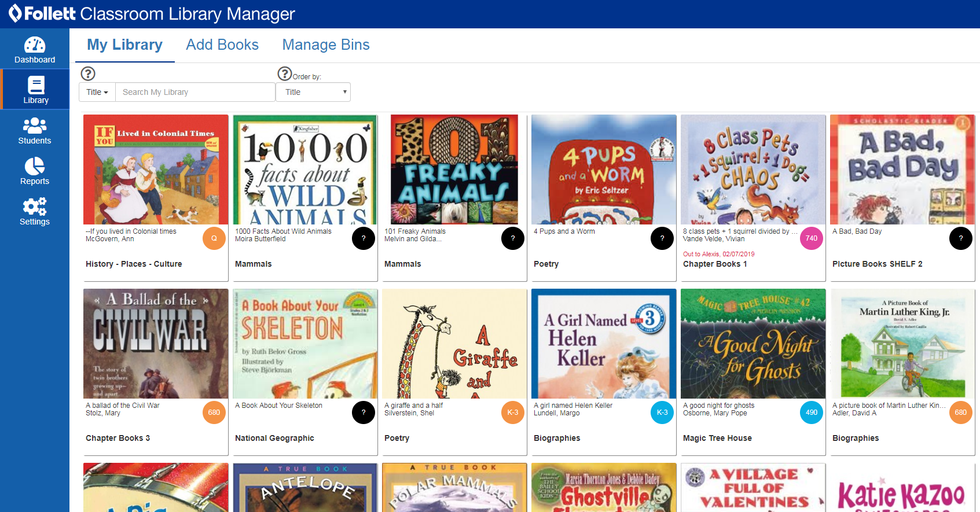Open the Ghostville book cover
Image resolution: width=980 pixels, height=512 pixels.
click(604, 487)
